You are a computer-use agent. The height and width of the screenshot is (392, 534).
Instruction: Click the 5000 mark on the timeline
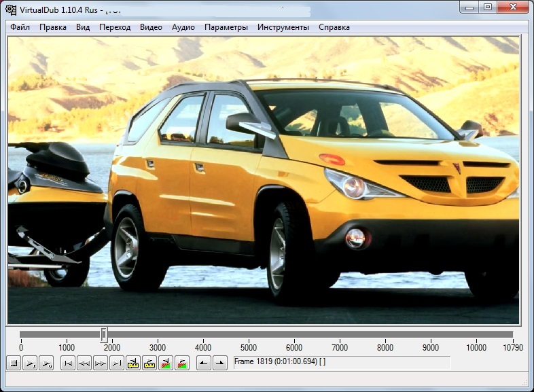pyautogui.click(x=249, y=347)
